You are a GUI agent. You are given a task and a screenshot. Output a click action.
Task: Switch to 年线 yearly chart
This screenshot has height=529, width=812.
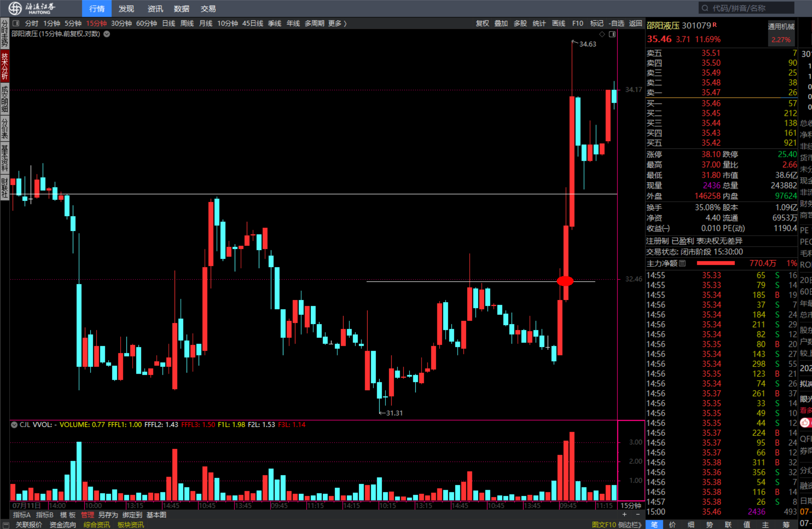[x=293, y=23]
